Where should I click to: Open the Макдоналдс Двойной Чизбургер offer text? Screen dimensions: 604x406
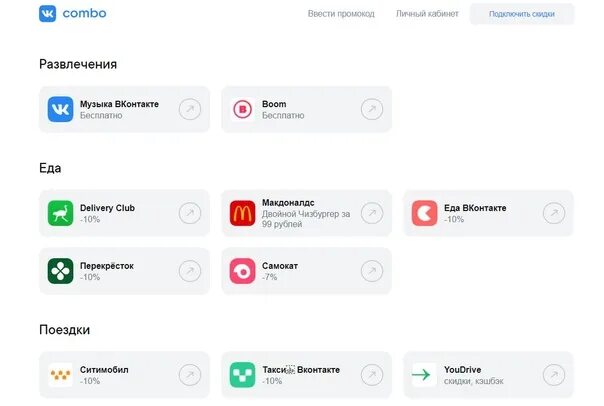(x=306, y=219)
